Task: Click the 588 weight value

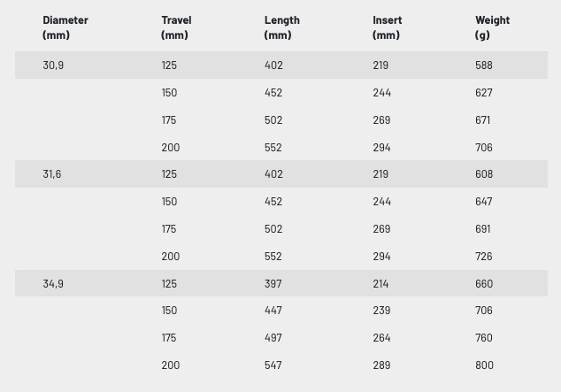Action: 484,65
